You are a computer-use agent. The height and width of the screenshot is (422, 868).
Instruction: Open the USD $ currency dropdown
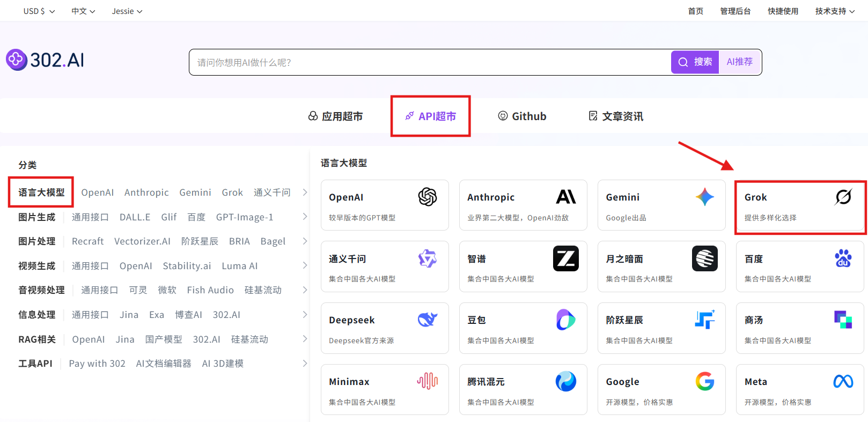click(x=39, y=11)
